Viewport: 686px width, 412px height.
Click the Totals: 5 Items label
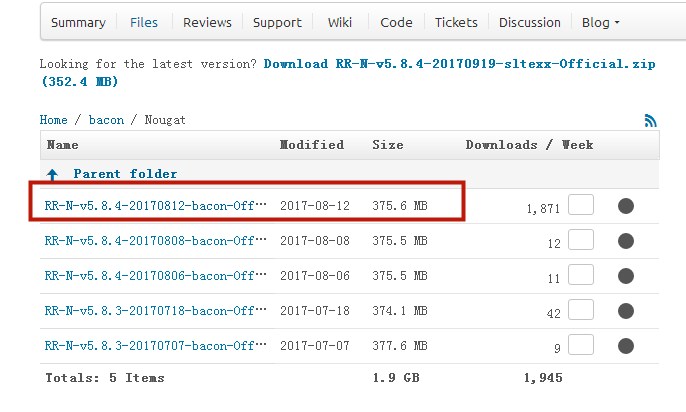click(x=105, y=377)
